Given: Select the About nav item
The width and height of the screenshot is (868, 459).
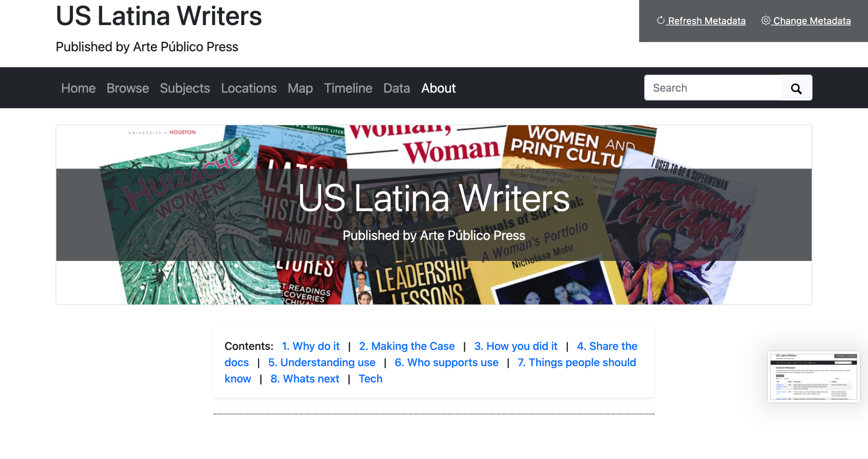Looking at the screenshot, I should click(x=438, y=88).
